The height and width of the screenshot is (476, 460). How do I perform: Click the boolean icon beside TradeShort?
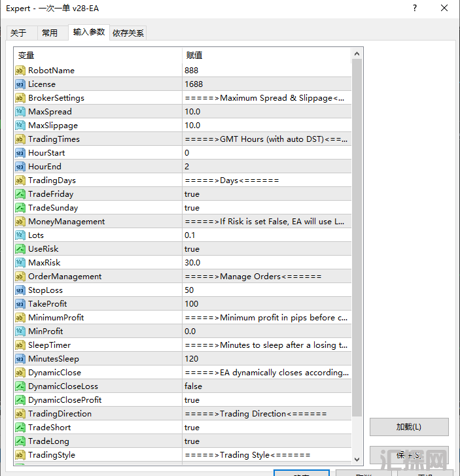[20, 428]
